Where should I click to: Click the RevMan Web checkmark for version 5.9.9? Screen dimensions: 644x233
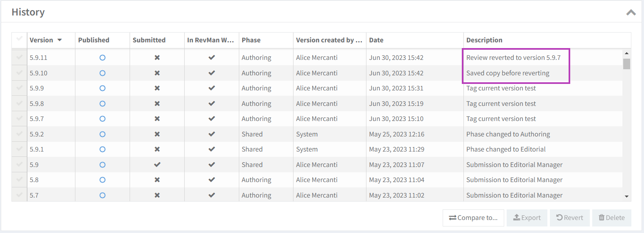coord(212,88)
